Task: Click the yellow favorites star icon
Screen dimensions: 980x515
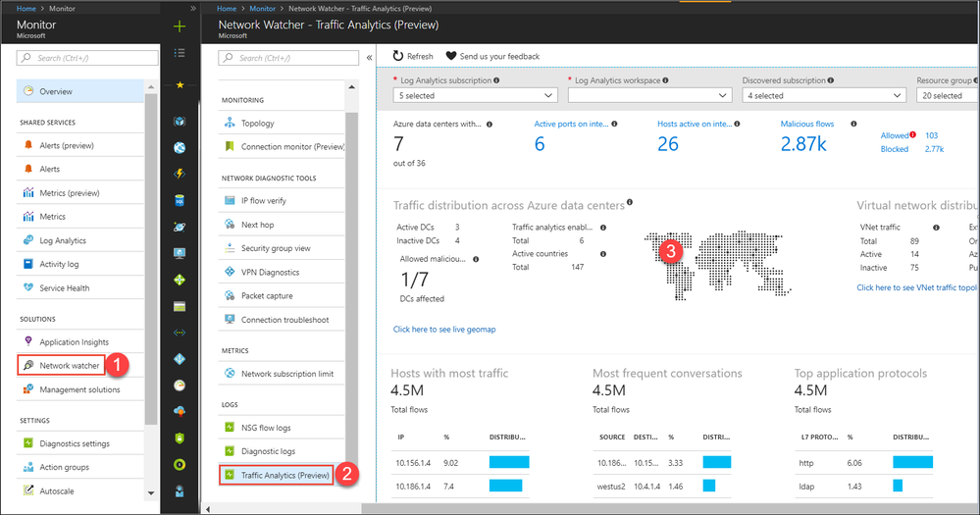Action: 180,84
